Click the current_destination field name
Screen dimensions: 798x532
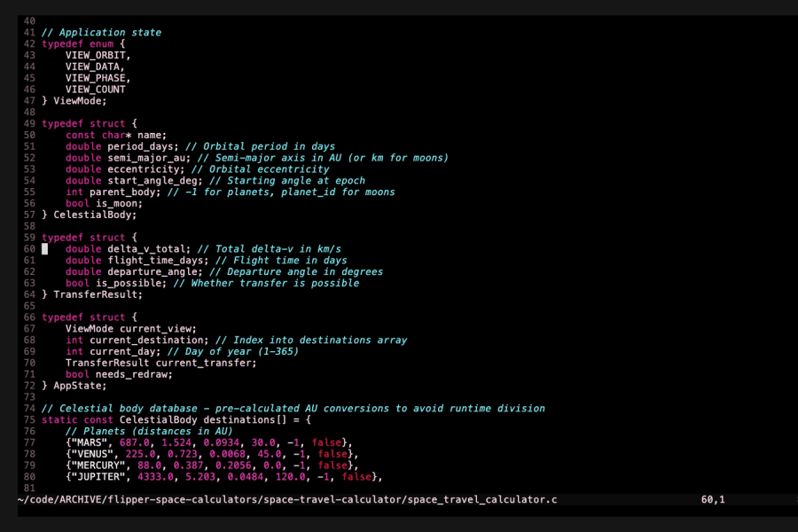click(x=146, y=340)
